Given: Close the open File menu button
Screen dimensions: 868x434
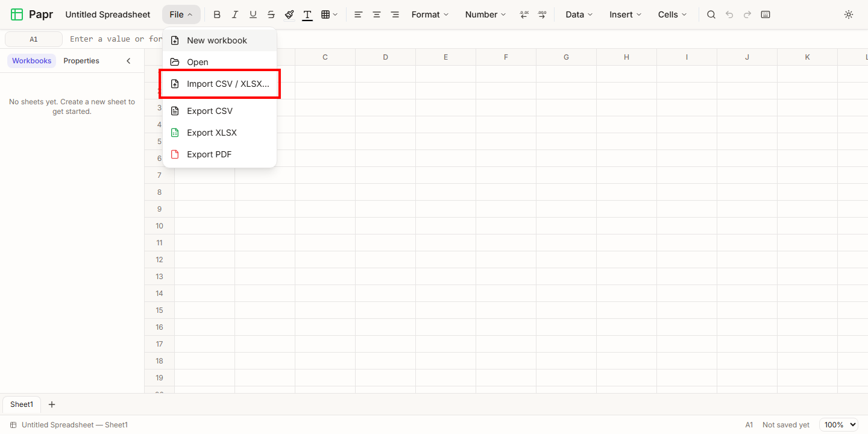Looking at the screenshot, I should pos(181,14).
